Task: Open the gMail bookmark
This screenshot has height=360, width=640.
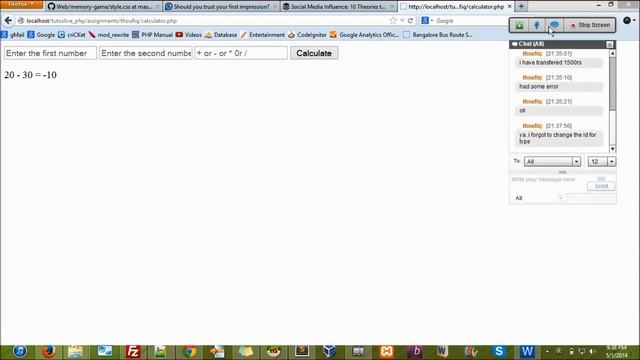Action: (13, 35)
